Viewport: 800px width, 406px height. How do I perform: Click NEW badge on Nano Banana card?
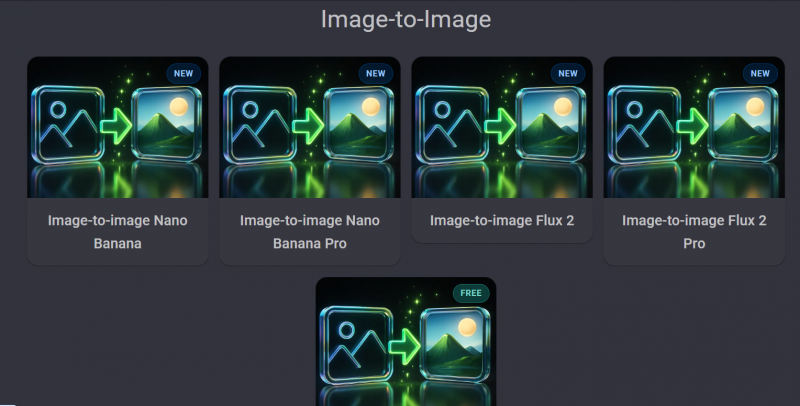click(183, 73)
